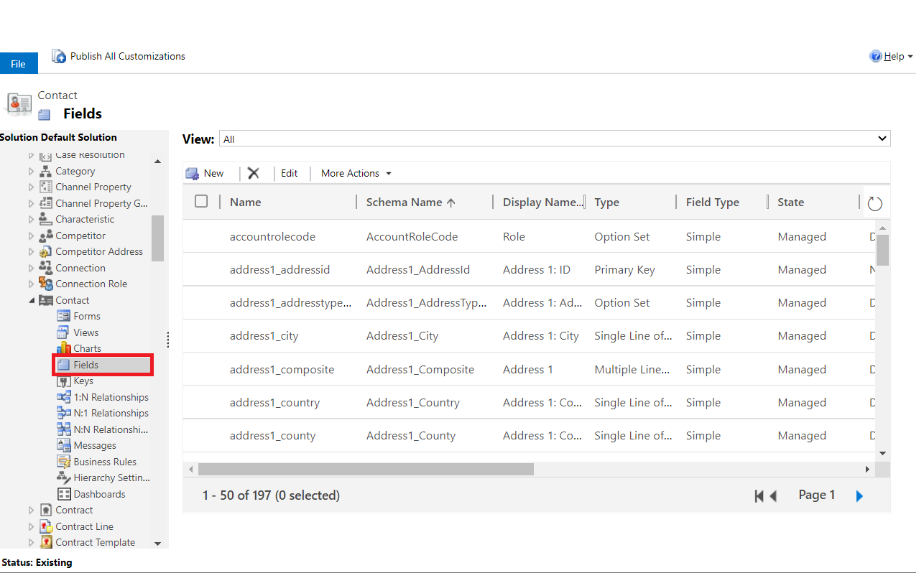
Task: Click the Business Rules icon
Action: 63,462
